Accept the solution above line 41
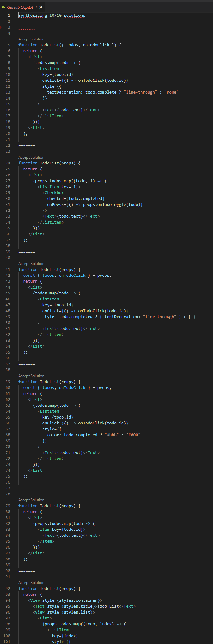 [x=31, y=264]
